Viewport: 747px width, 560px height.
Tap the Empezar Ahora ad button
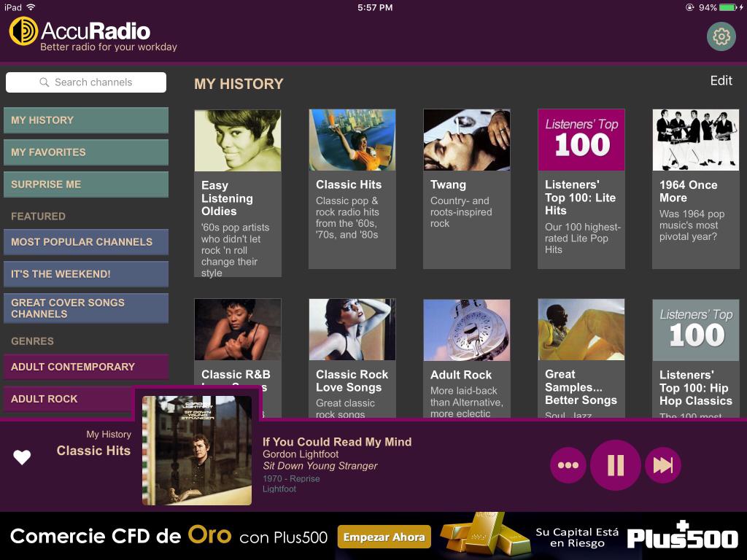click(384, 537)
